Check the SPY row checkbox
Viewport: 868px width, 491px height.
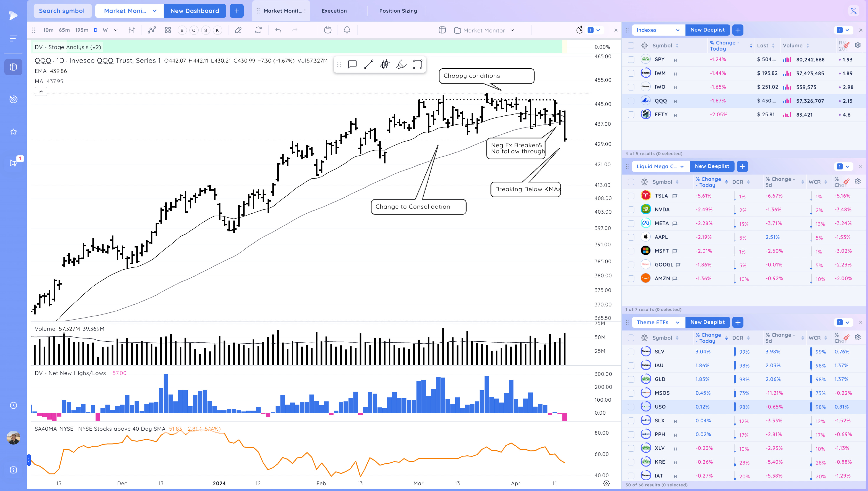pos(631,60)
